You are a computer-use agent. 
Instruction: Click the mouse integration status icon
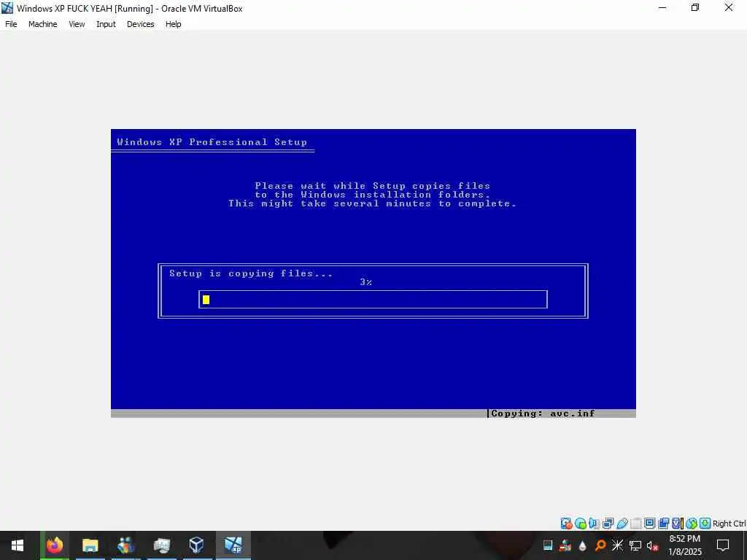coord(692,524)
